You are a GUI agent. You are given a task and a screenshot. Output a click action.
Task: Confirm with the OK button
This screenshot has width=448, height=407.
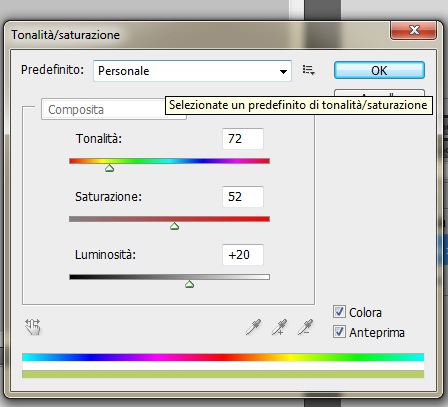click(379, 70)
